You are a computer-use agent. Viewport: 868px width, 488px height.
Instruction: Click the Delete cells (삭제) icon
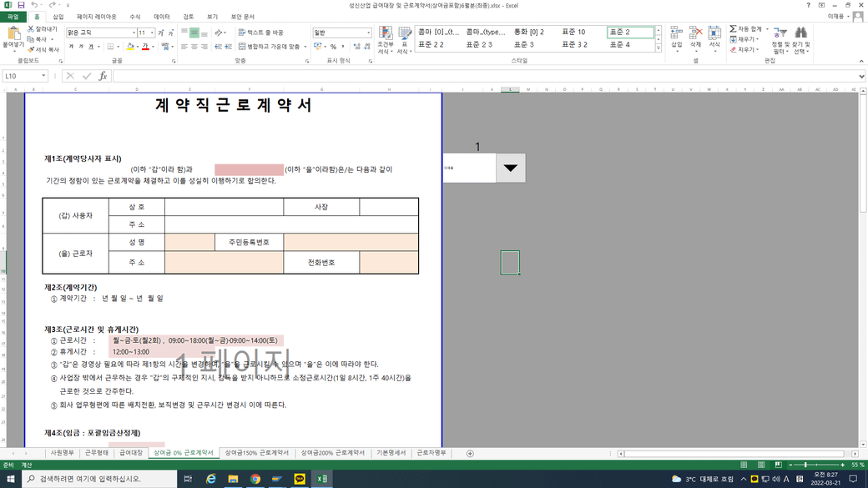(x=695, y=34)
